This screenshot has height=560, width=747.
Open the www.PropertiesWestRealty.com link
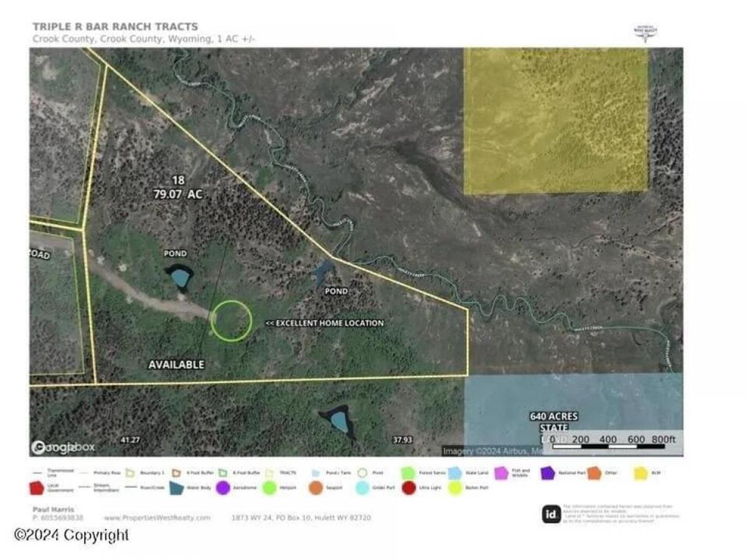(157, 518)
